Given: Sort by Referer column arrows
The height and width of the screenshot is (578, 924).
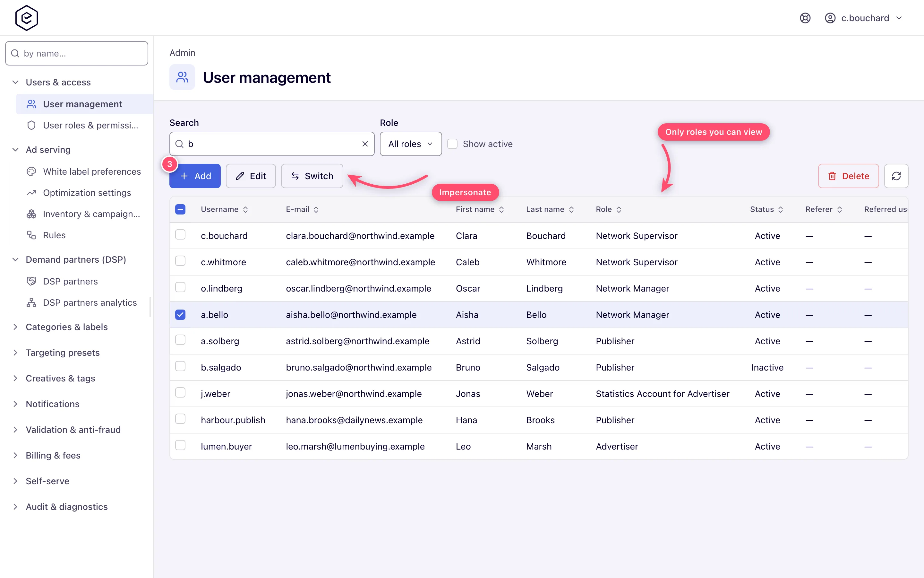Looking at the screenshot, I should [x=839, y=209].
